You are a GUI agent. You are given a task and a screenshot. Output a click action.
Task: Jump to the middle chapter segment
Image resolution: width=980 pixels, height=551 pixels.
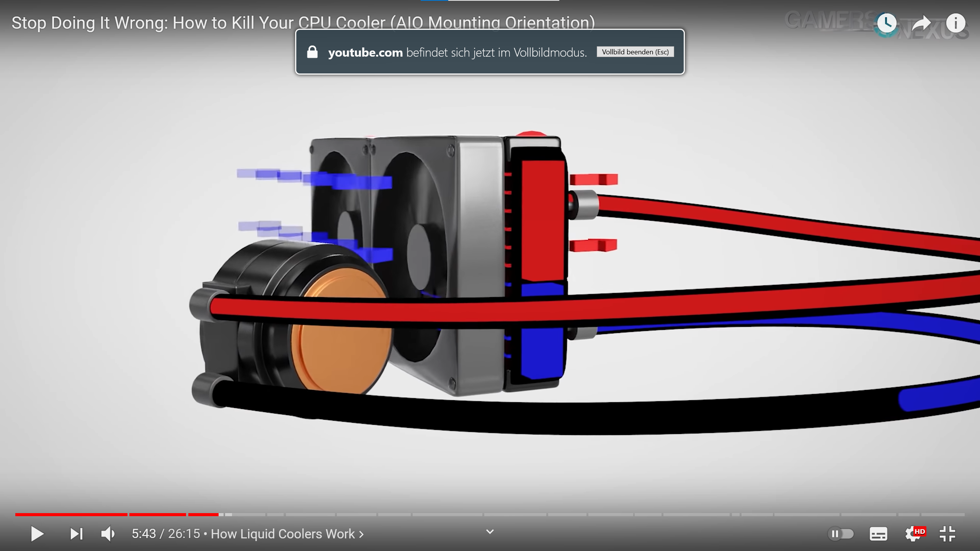[515, 515]
